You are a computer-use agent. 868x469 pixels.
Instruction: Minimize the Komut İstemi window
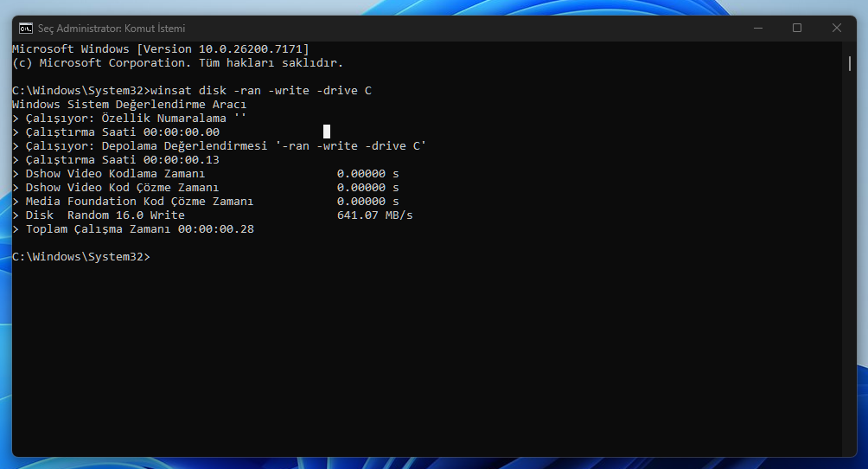point(758,29)
